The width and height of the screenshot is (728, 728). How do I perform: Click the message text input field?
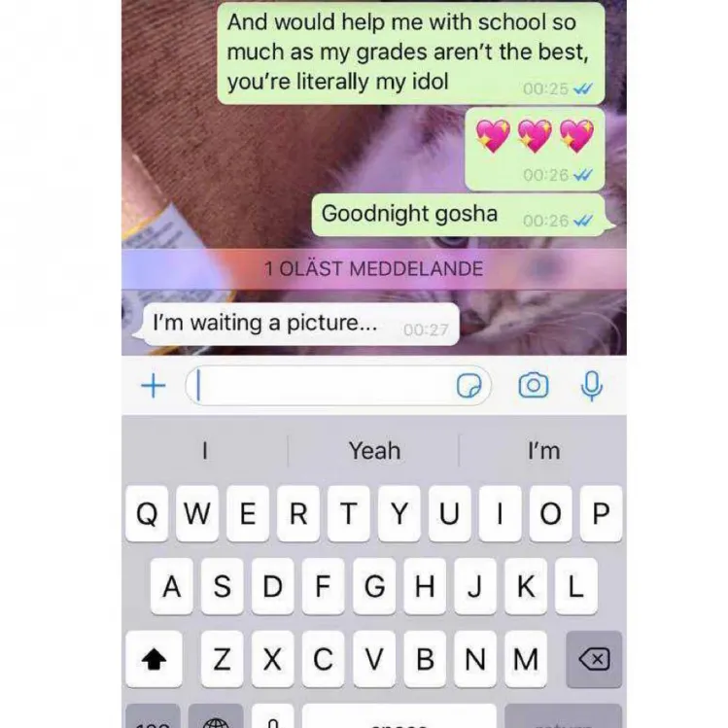click(x=338, y=386)
